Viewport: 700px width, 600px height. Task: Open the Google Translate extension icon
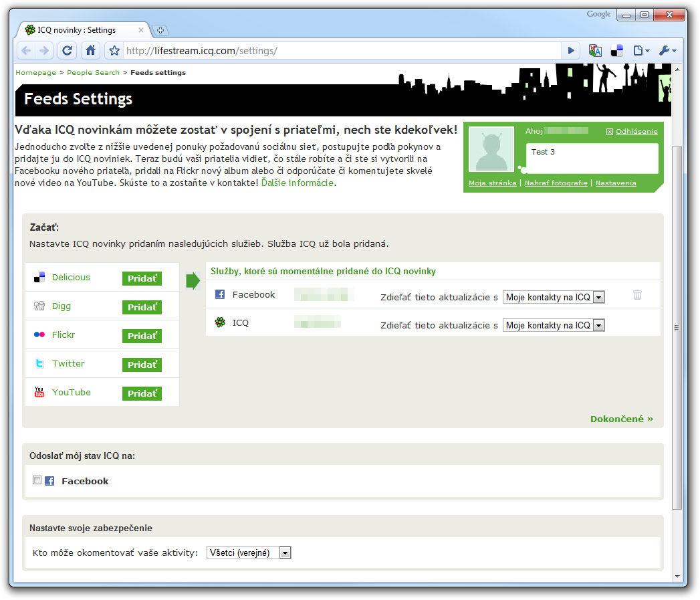pyautogui.click(x=595, y=50)
